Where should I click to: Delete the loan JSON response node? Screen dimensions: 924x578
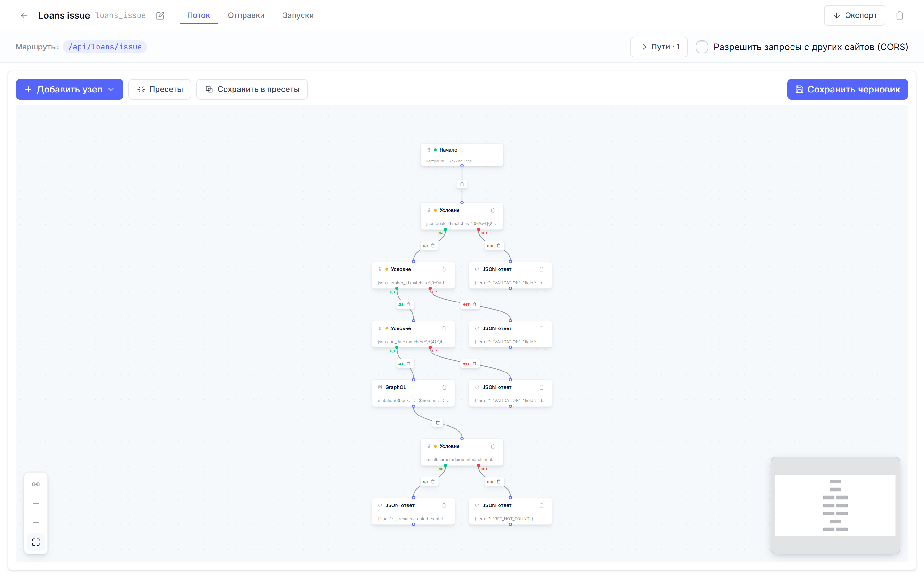pos(444,505)
